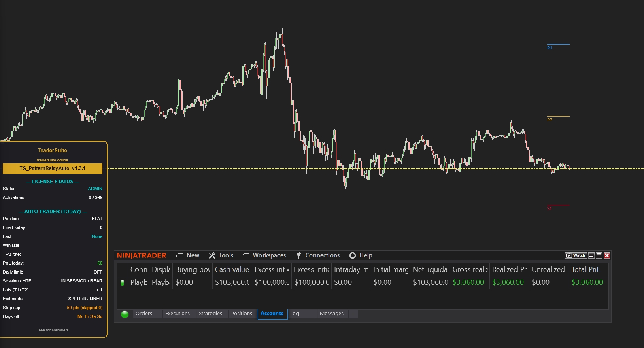The height and width of the screenshot is (348, 644).
Task: Sort by the Buying pow column header
Action: click(x=193, y=269)
